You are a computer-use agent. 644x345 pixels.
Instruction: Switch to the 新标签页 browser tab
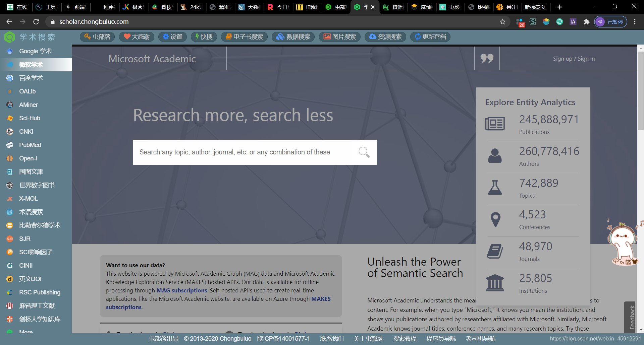535,7
